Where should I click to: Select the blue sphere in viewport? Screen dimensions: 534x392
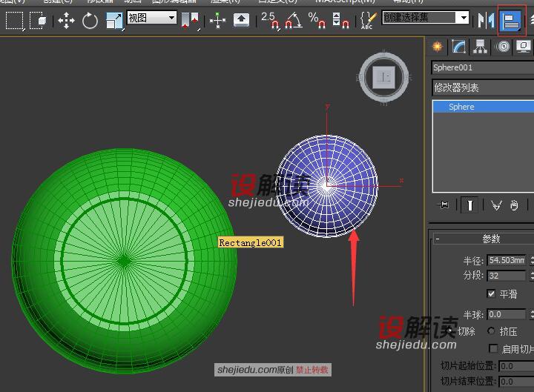pos(327,186)
